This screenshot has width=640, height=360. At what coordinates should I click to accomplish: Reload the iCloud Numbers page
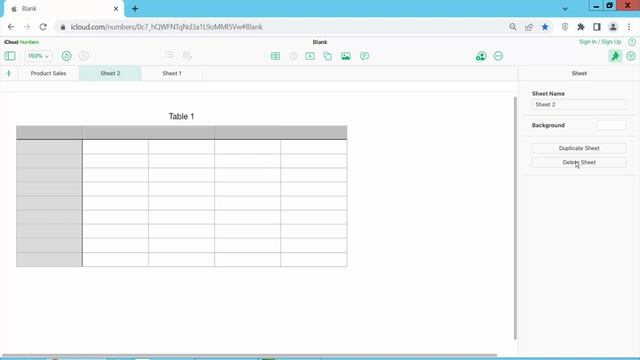coord(43,27)
